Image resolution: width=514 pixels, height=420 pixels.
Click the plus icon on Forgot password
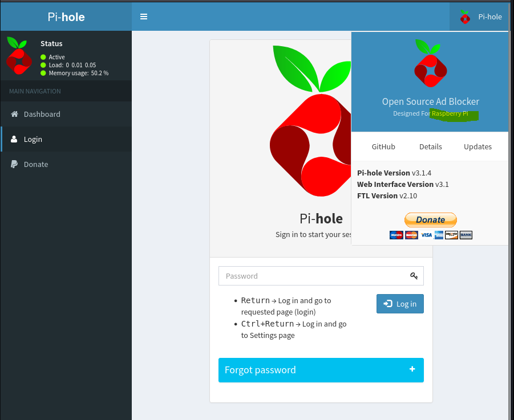412,369
